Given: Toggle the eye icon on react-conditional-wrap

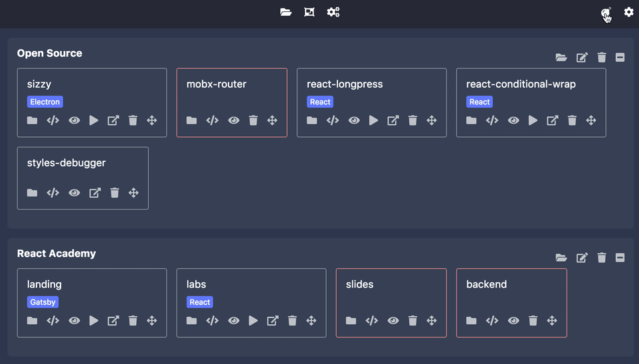Looking at the screenshot, I should [x=513, y=120].
